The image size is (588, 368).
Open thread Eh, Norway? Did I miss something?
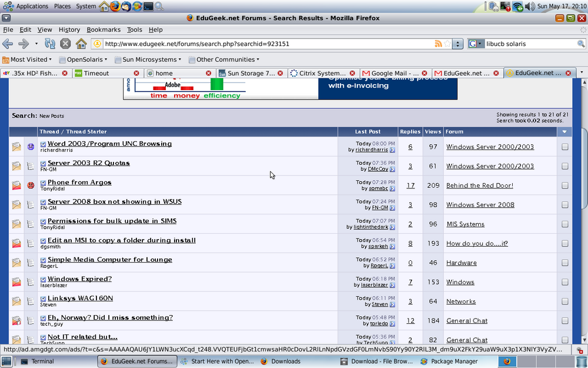click(x=110, y=317)
